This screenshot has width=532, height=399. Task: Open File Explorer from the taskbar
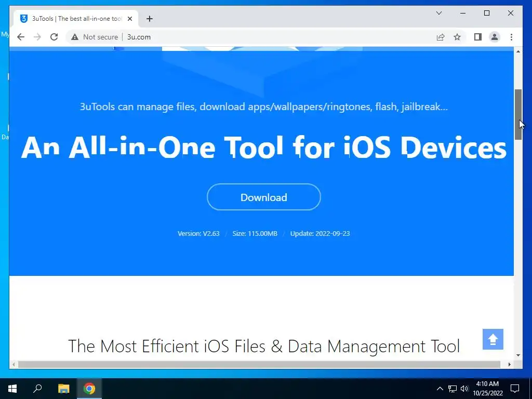point(63,389)
